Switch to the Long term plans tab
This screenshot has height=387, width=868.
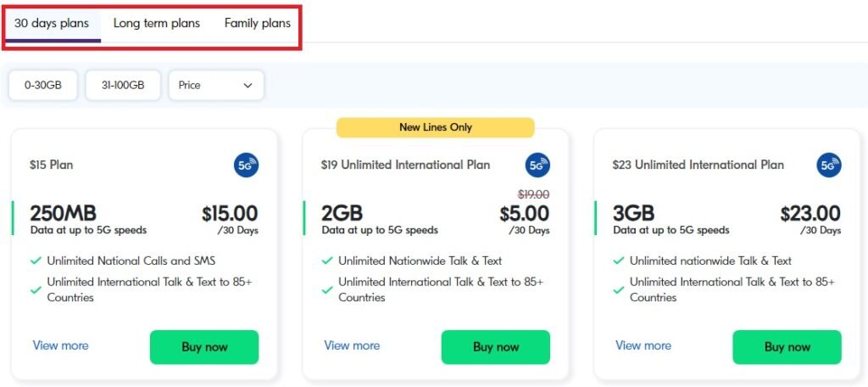pos(157,23)
